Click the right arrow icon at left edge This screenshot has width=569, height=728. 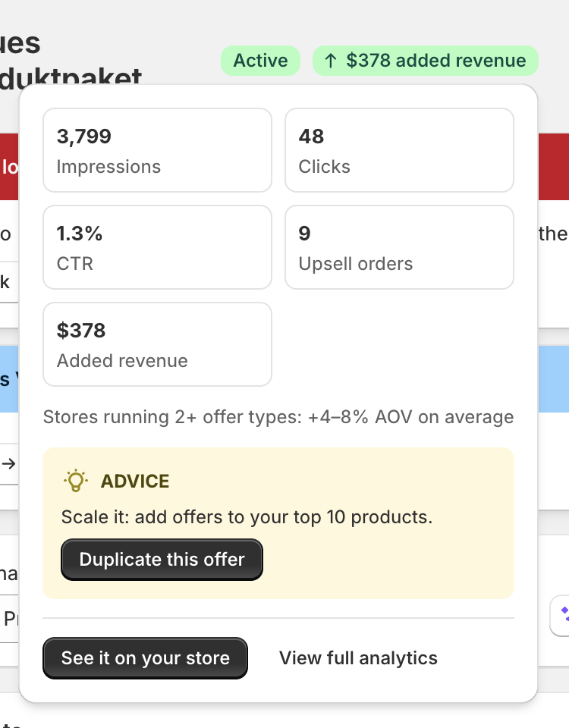[8, 463]
